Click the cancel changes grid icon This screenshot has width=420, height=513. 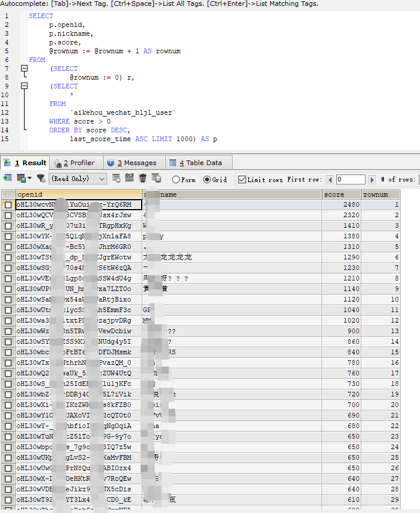click(x=156, y=178)
